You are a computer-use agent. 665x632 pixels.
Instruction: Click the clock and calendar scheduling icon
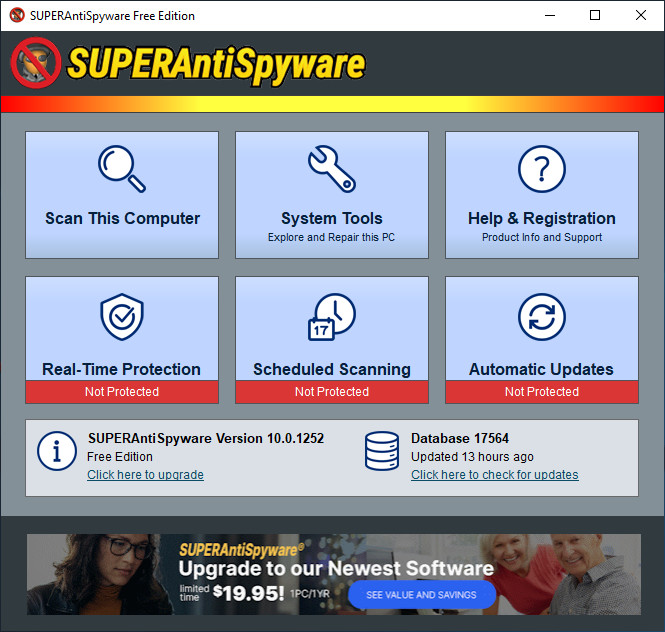pos(332,316)
